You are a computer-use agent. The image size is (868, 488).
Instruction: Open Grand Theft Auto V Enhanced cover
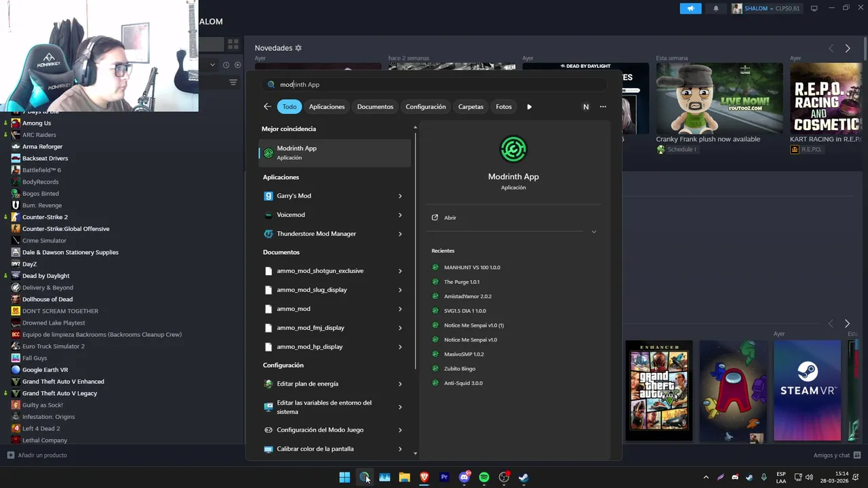(x=659, y=390)
